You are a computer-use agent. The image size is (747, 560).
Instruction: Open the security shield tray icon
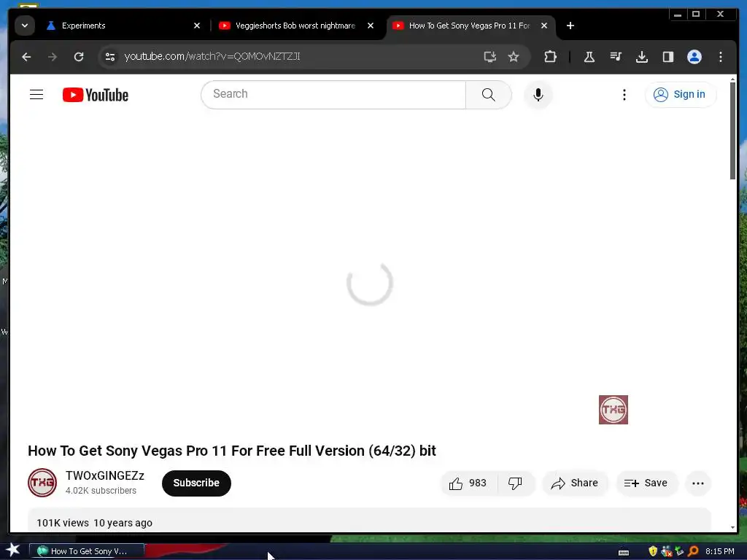[x=653, y=551]
